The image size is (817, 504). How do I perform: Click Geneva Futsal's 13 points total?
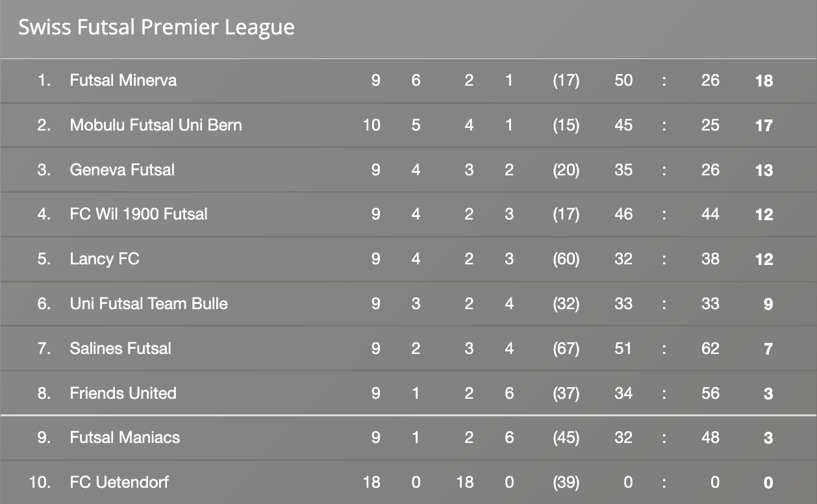[x=764, y=170]
